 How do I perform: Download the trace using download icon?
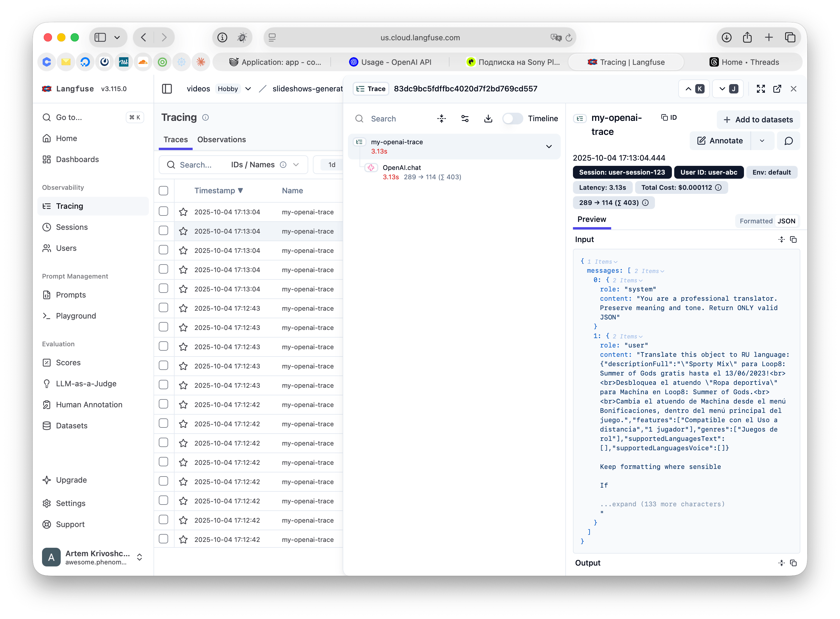pyautogui.click(x=488, y=119)
